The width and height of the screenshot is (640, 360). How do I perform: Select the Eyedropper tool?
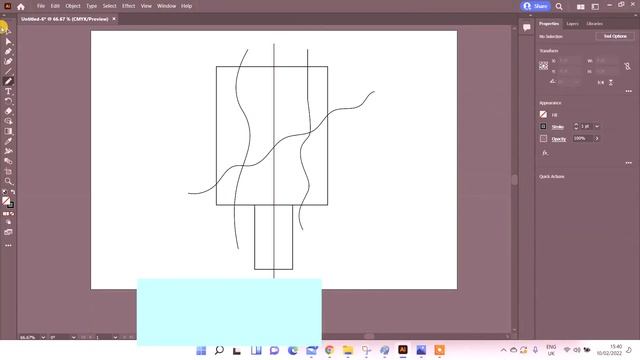pos(8,141)
